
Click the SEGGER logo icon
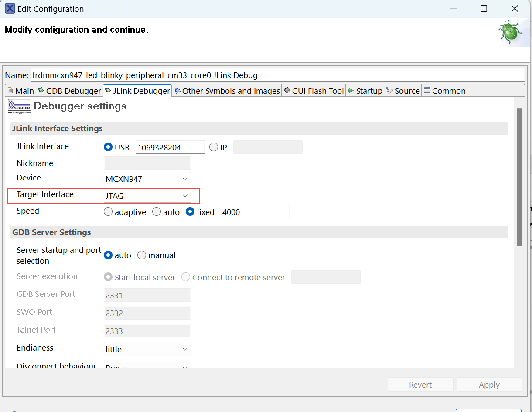coord(20,106)
